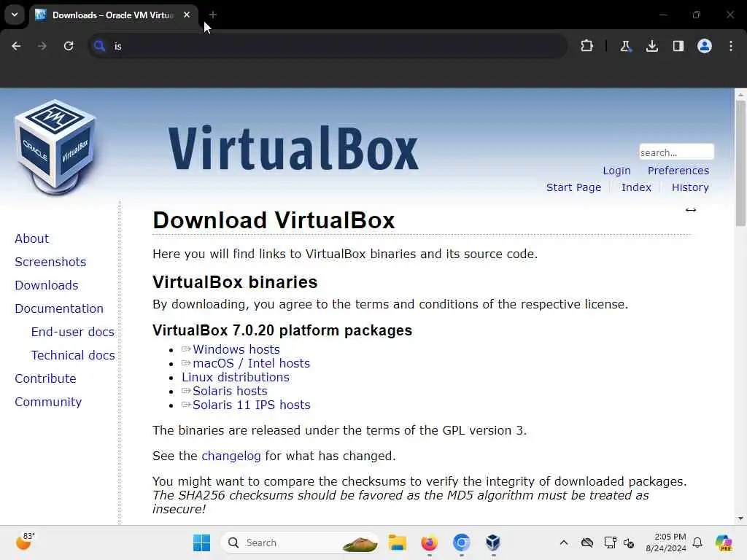
Task: Open a new tab with plus button
Action: [x=213, y=15]
